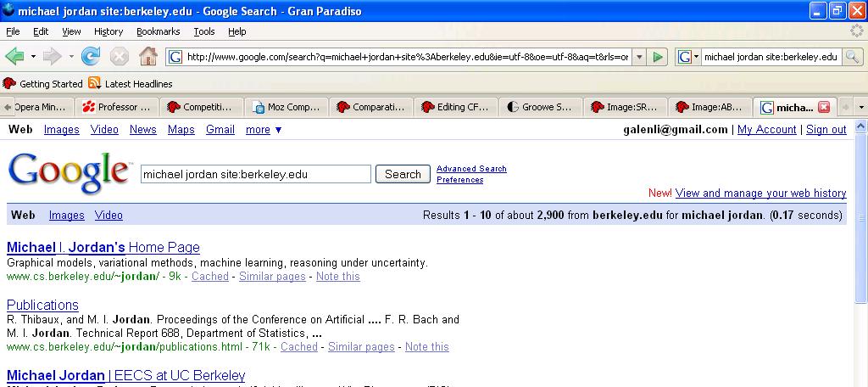Click the grayed Forward arrow button
The height and width of the screenshot is (387, 868).
click(52, 56)
